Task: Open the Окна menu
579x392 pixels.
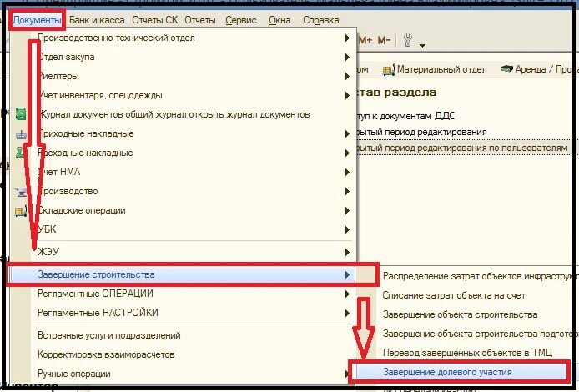Action: click(279, 20)
